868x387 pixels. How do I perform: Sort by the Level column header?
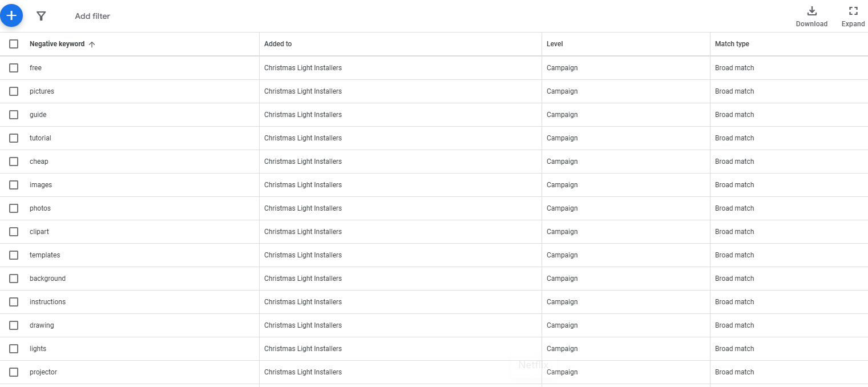555,44
